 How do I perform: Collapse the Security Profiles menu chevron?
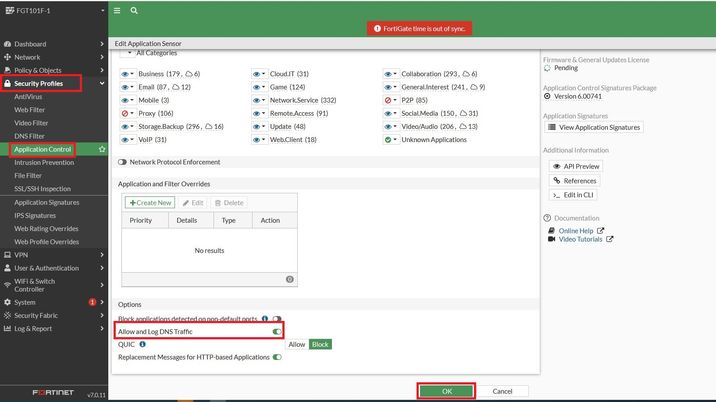click(102, 84)
